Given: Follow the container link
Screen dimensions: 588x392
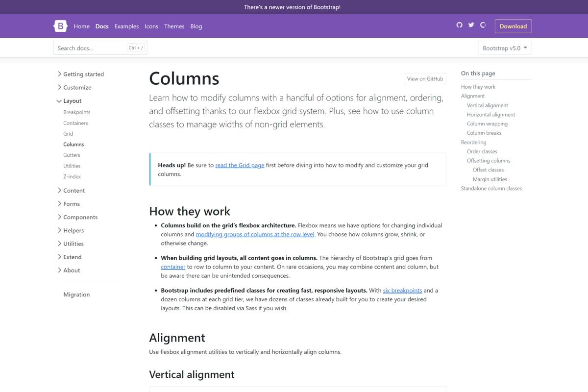Looking at the screenshot, I should (173, 267).
